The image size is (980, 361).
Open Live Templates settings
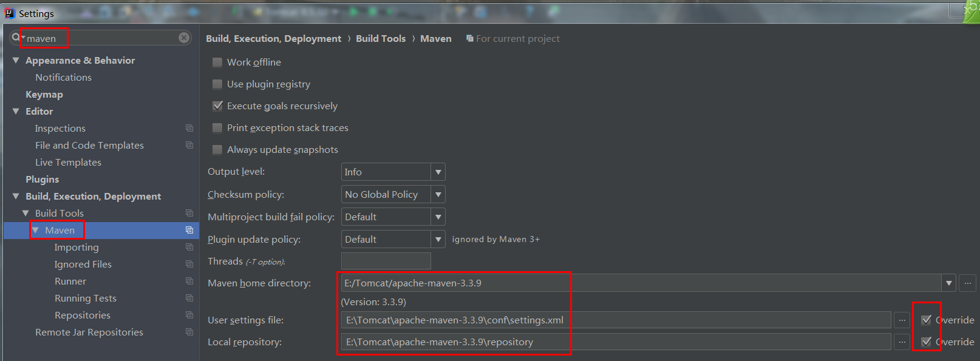click(68, 162)
